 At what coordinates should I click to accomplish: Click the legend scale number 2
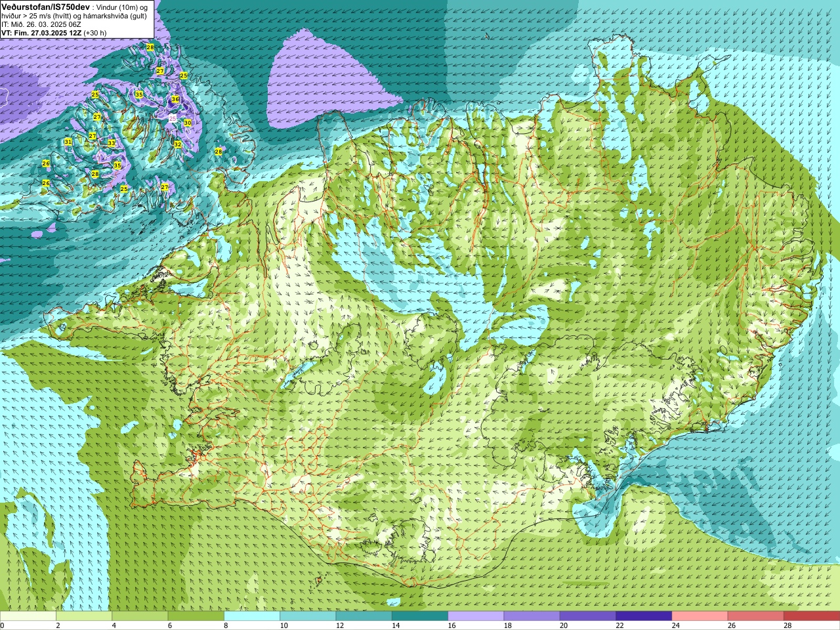[x=58, y=625]
